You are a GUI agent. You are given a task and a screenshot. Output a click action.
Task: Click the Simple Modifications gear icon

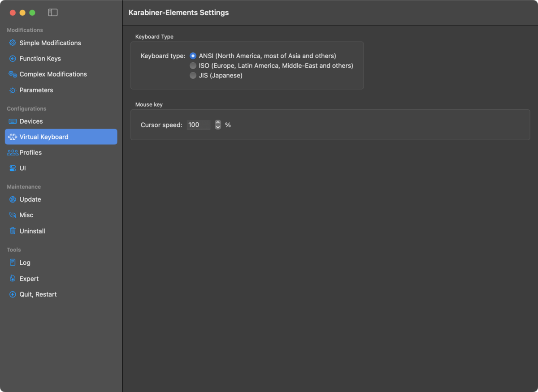click(13, 43)
